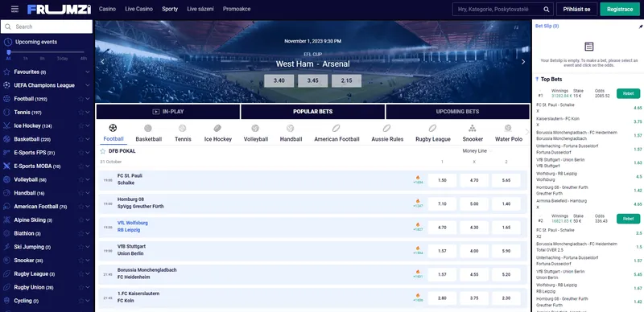644x312 pixels.
Task: Expand the Alpine Skiing chevron
Action: pyautogui.click(x=88, y=220)
